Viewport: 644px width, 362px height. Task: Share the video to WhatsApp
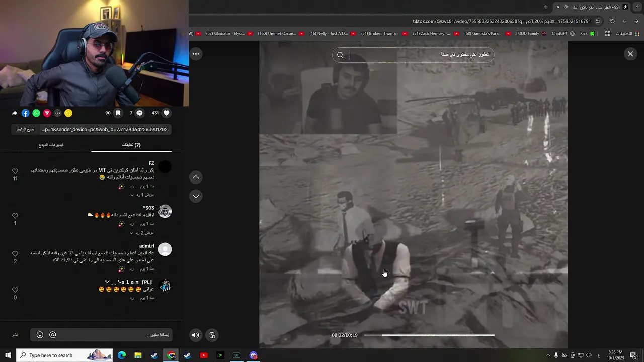36,113
